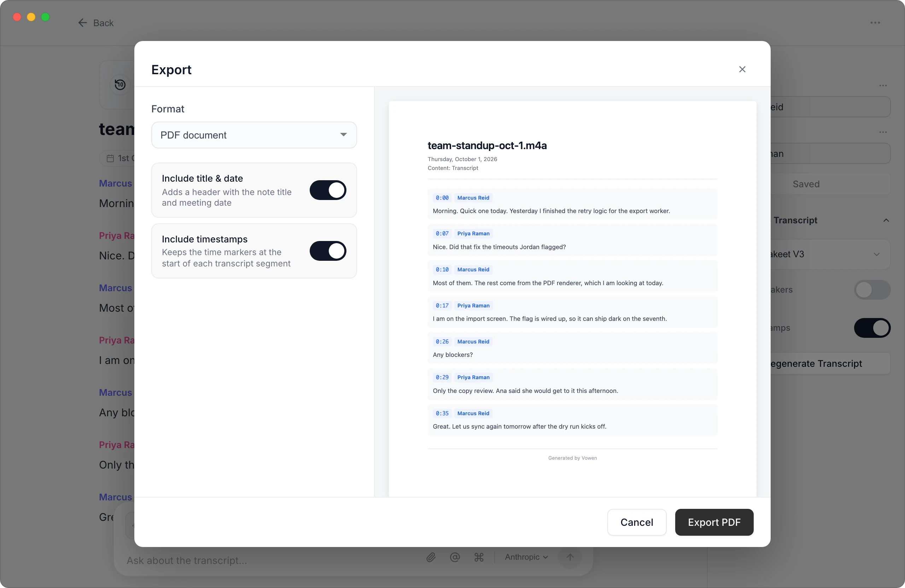Click preview title team-standup-oct-1.m4a

[x=487, y=146]
